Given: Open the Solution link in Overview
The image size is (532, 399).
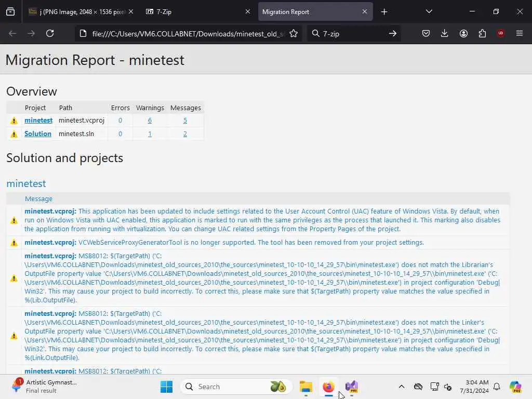Looking at the screenshot, I should [37, 134].
